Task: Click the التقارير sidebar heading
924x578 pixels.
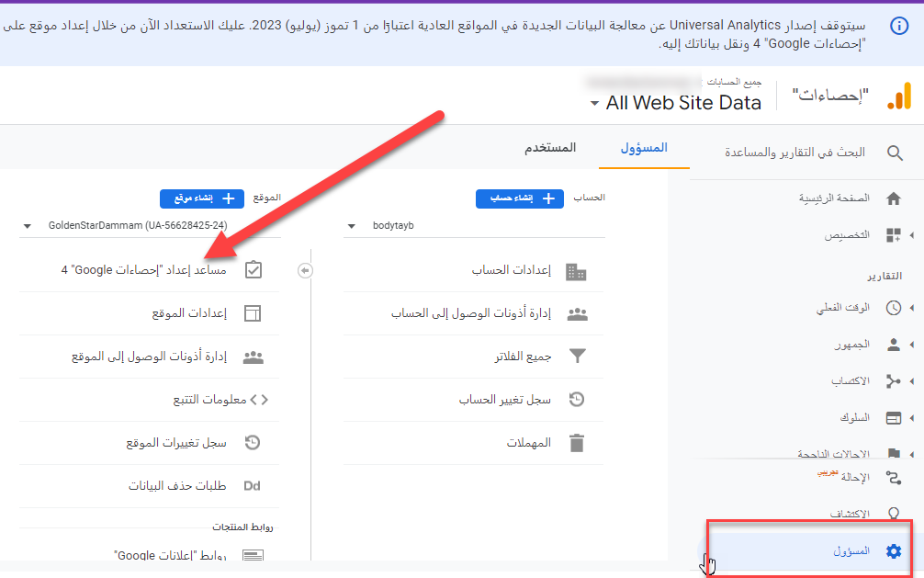Action: click(885, 276)
